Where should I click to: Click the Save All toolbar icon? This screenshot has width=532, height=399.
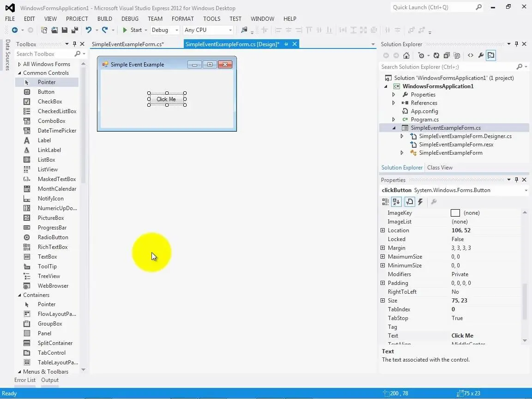tap(75, 30)
